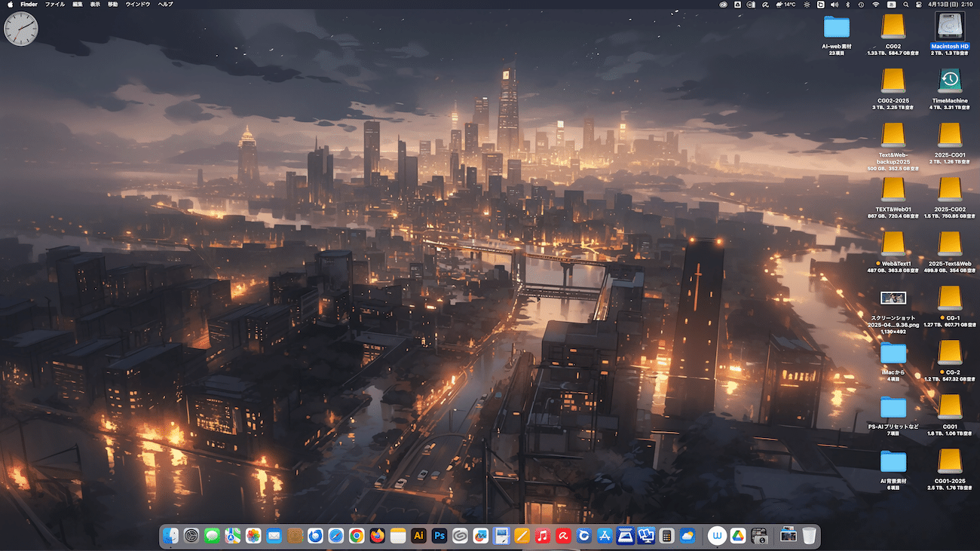
Task: Open the volume control in menu bar
Action: coord(833,5)
